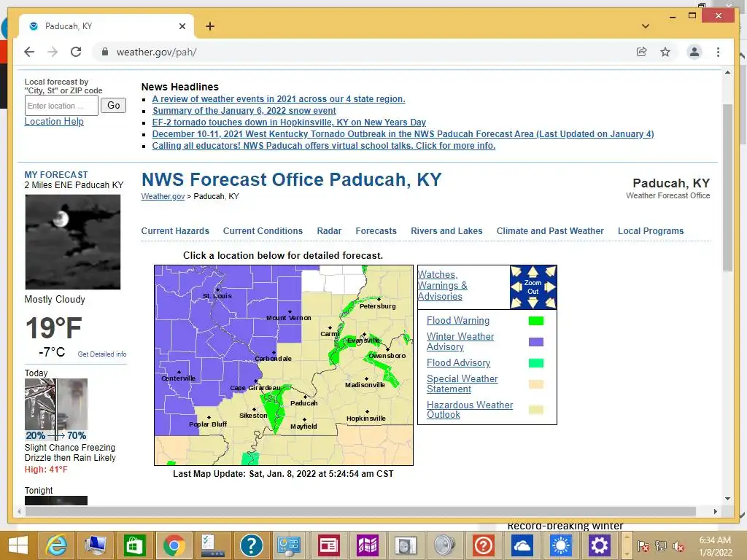Click the page's vertical scrollbar thumb
747x560 pixels.
tap(727, 187)
